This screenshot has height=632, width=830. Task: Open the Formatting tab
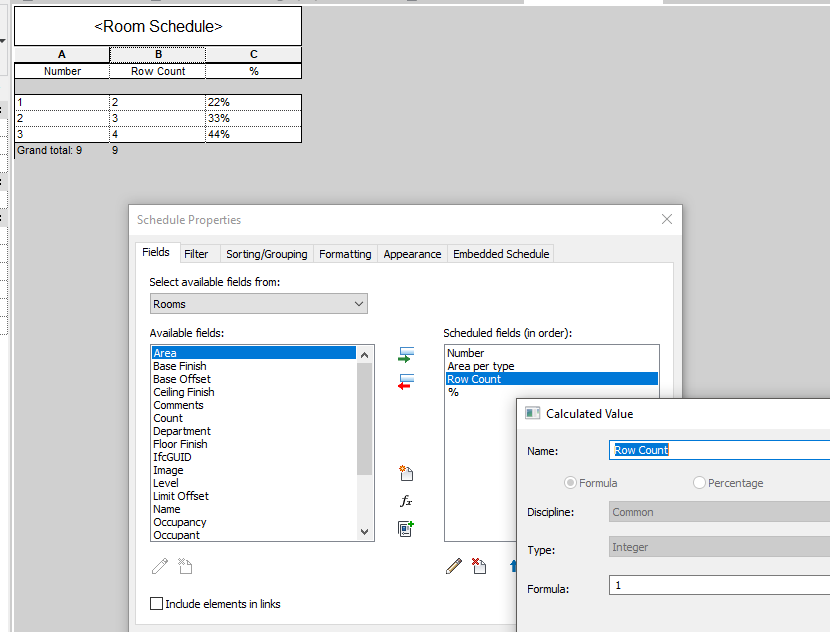[345, 254]
